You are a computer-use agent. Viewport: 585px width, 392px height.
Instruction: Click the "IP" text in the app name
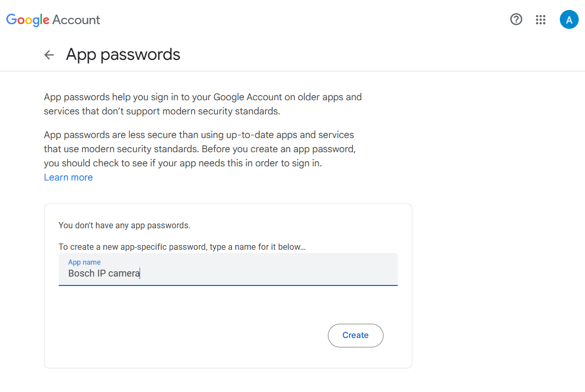[102, 273]
